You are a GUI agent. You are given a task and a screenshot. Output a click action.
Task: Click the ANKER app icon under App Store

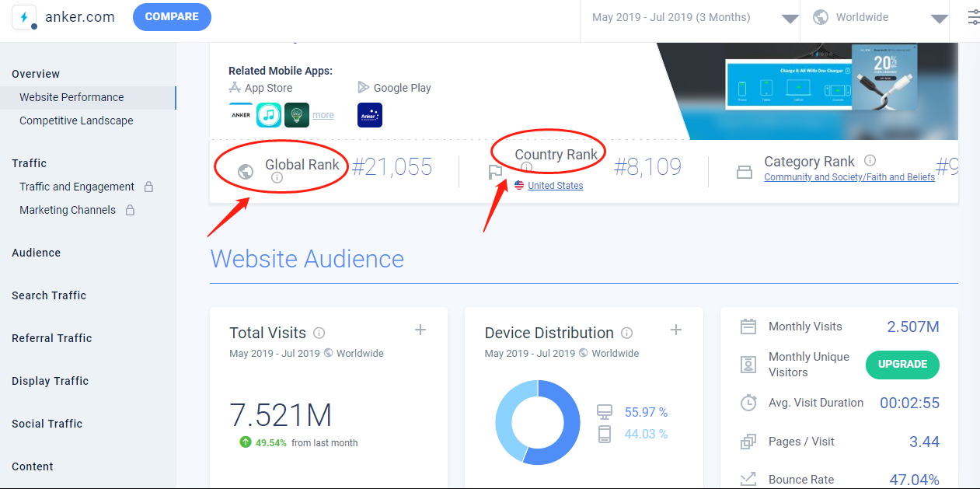pyautogui.click(x=241, y=115)
